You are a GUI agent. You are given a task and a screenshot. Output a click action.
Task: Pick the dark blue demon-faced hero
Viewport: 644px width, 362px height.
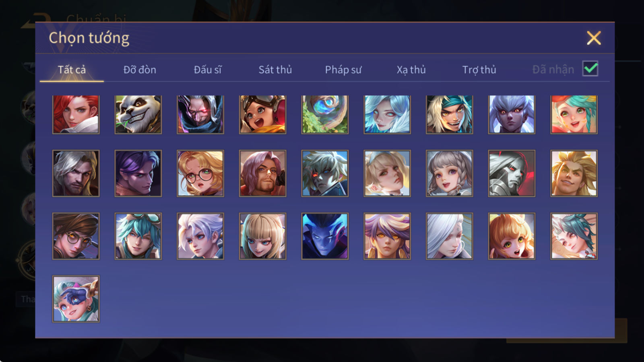tap(325, 236)
